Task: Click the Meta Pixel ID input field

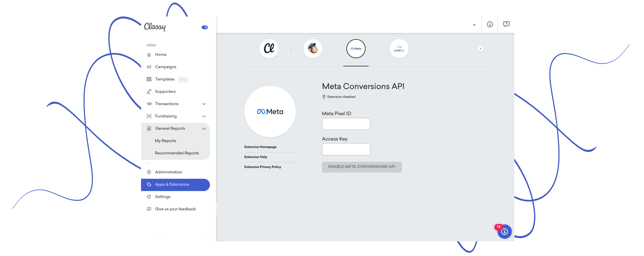Action: coord(346,124)
